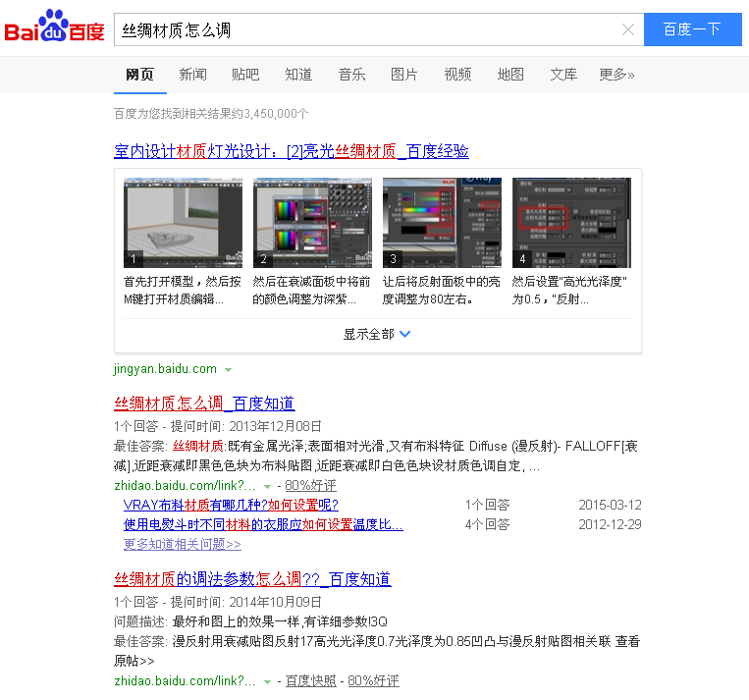
Task: Open the 贴吧 tab
Action: pyautogui.click(x=245, y=75)
